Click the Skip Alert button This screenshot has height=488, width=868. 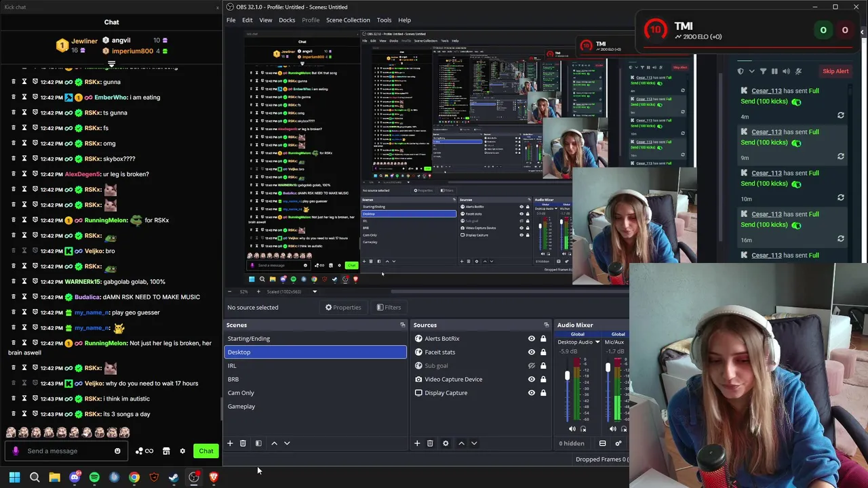[x=835, y=71]
